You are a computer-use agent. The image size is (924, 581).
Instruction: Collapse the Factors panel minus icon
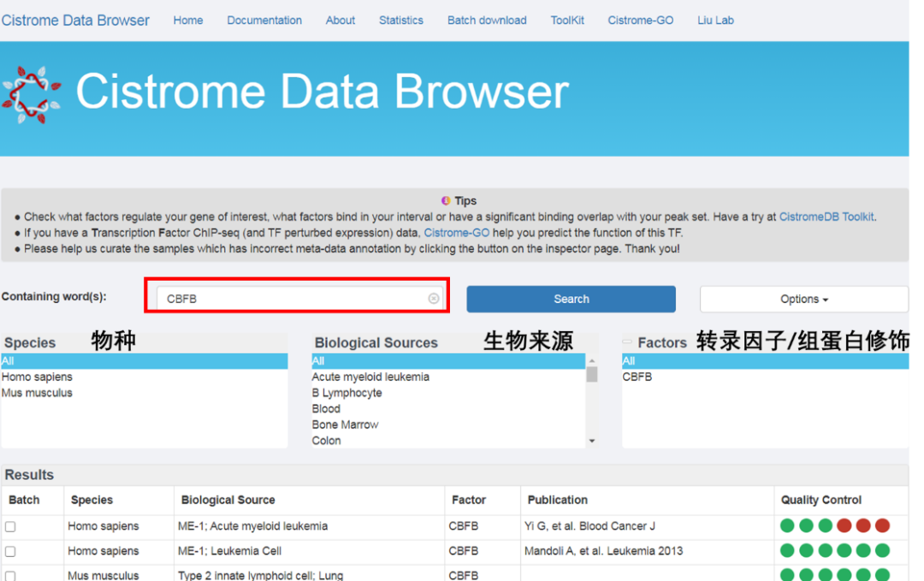627,341
